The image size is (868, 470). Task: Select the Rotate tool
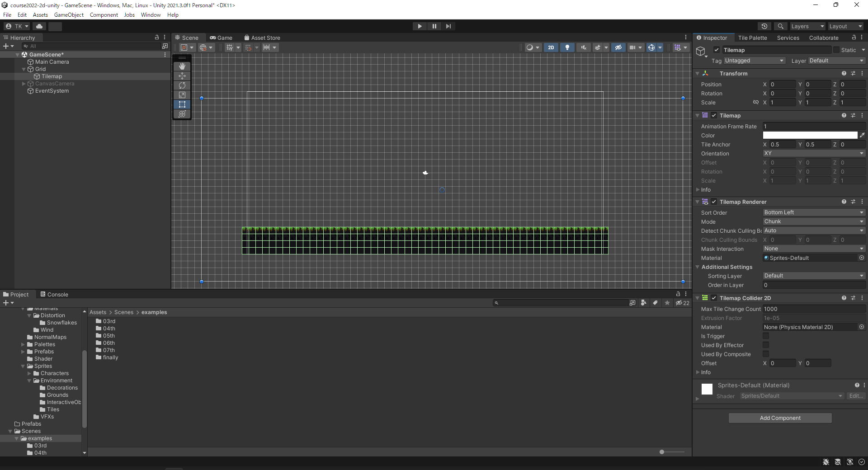click(x=182, y=85)
